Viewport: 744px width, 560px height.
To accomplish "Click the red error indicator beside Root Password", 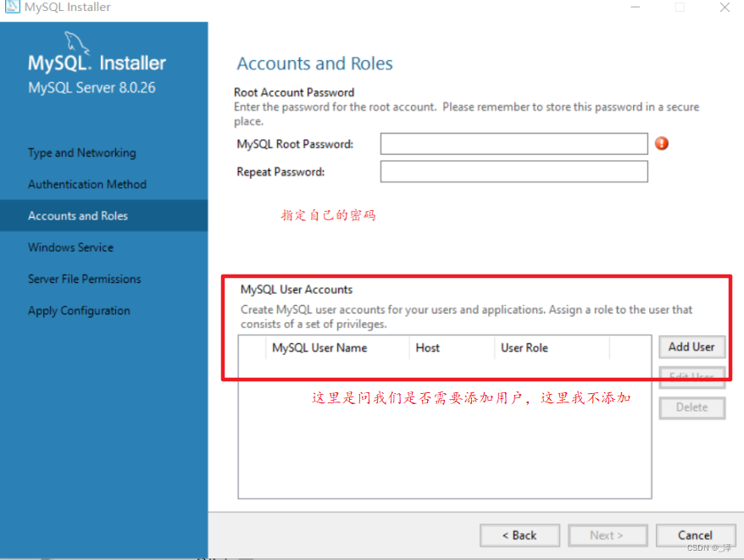I will pyautogui.click(x=661, y=144).
